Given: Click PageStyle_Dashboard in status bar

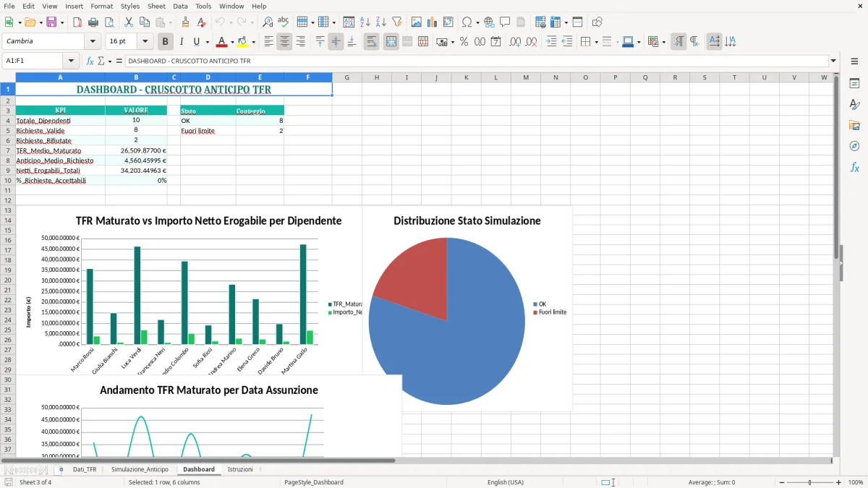Looking at the screenshot, I should click(314, 482).
